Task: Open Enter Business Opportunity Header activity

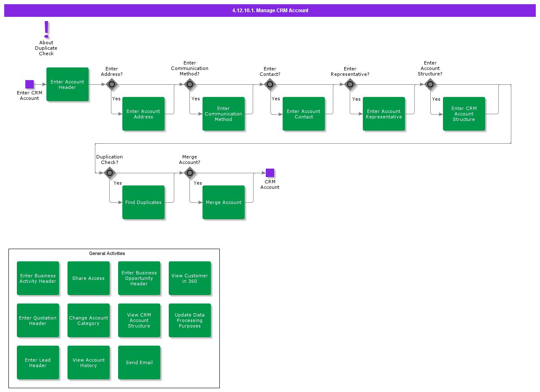Action: [139, 278]
